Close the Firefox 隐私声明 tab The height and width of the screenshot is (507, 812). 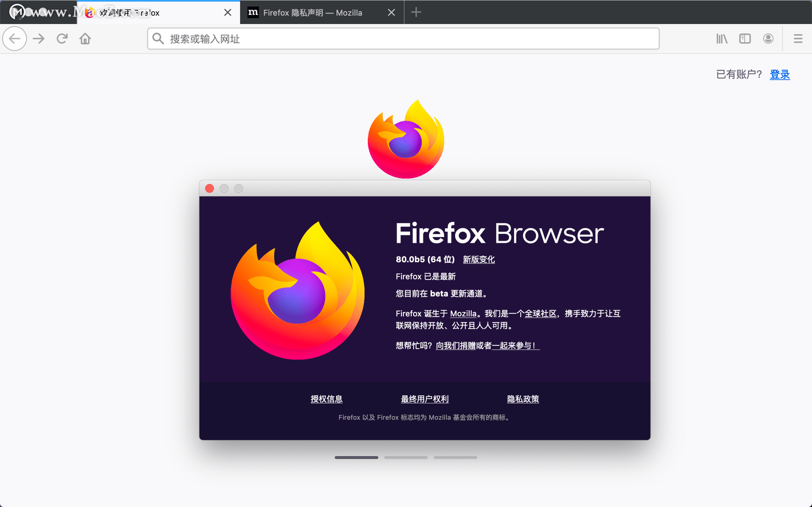pos(391,13)
